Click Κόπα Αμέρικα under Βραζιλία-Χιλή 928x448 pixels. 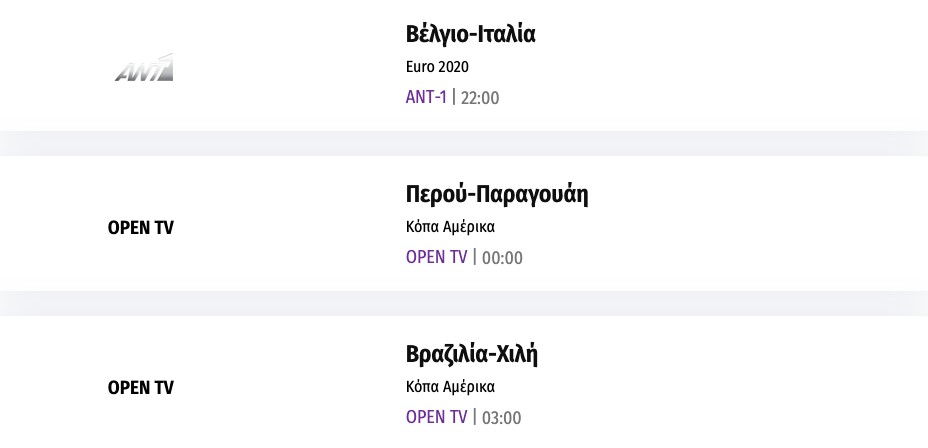450,387
